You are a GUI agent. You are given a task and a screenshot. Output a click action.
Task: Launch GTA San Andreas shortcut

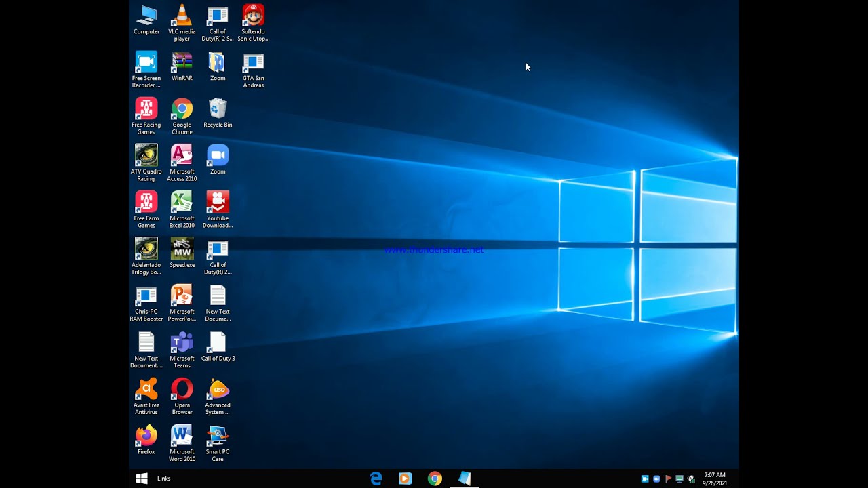pos(253,70)
